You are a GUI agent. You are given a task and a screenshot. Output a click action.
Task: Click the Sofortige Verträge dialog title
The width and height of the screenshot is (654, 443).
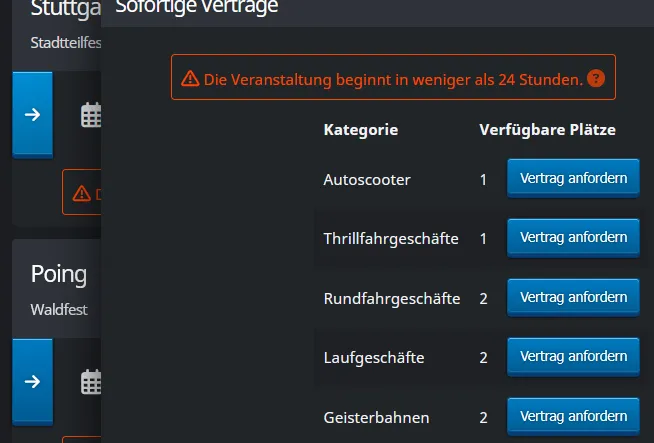(196, 8)
